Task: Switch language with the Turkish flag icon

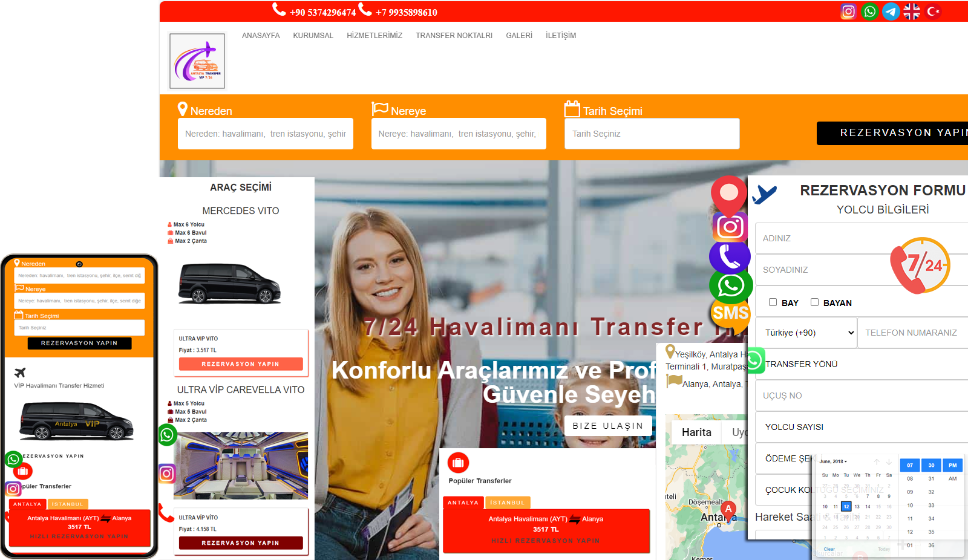Action: [x=934, y=11]
